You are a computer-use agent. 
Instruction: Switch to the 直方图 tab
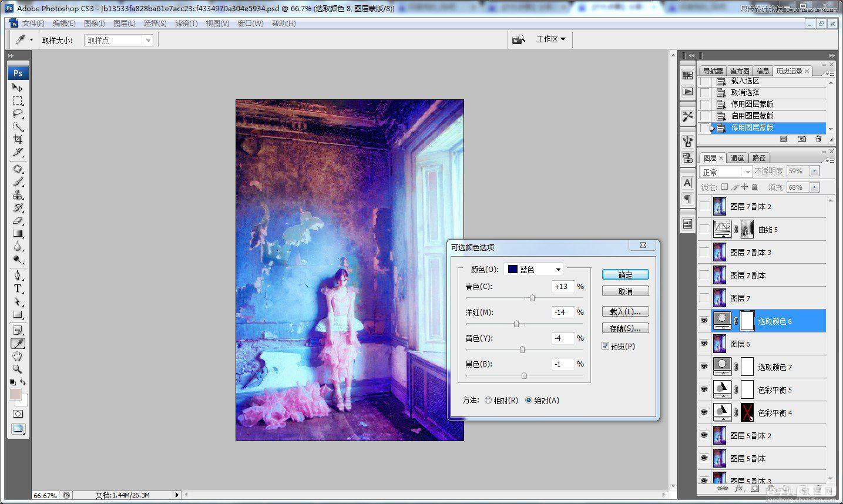(740, 71)
